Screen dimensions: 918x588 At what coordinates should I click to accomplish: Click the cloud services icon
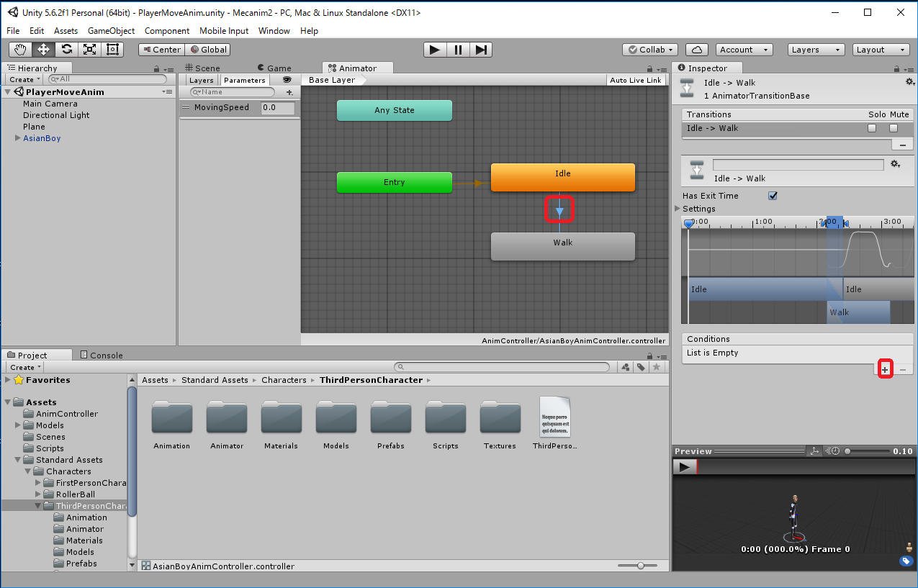[696, 50]
